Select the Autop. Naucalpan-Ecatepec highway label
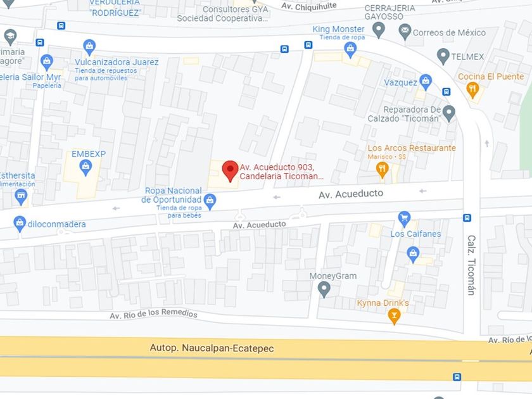 (x=212, y=348)
